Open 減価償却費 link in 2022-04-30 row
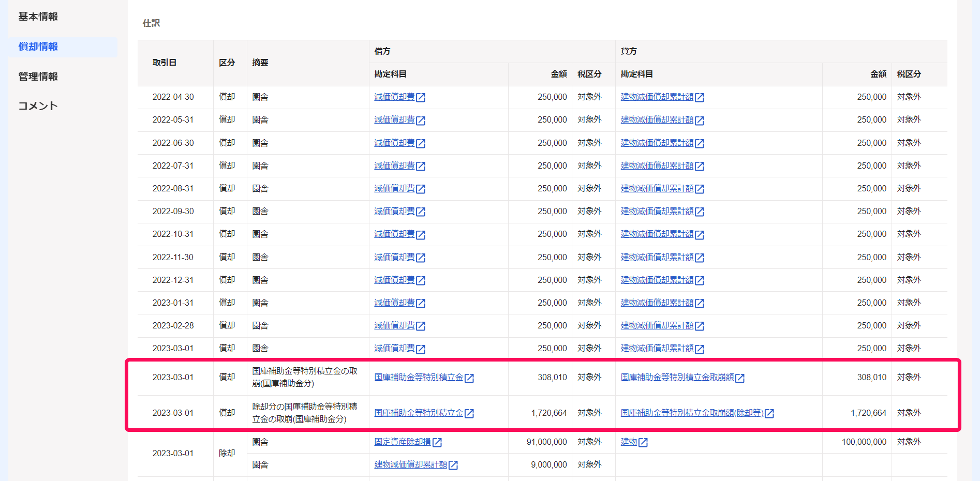980x481 pixels. (x=394, y=97)
